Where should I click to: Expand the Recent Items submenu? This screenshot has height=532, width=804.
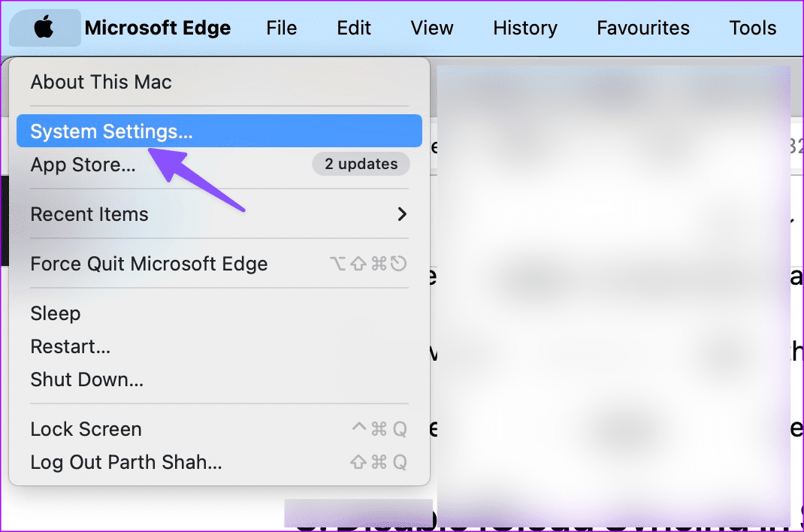pos(89,214)
